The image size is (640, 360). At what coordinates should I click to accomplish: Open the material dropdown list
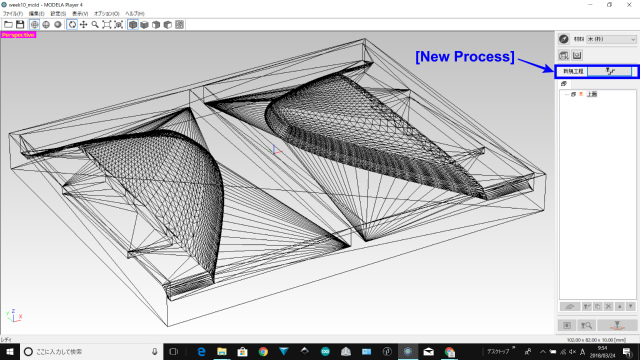tap(611, 39)
